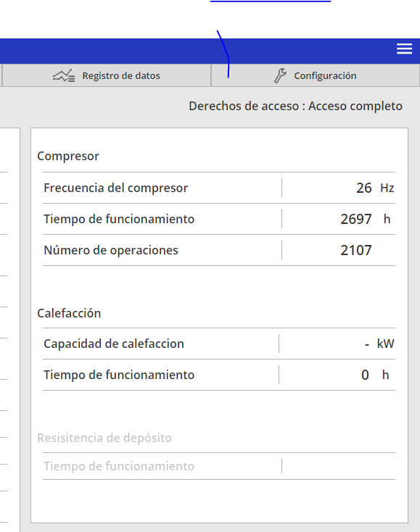Viewport: 420px width, 532px height.
Task: Select the 26 Hz frequency value
Action: click(375, 188)
